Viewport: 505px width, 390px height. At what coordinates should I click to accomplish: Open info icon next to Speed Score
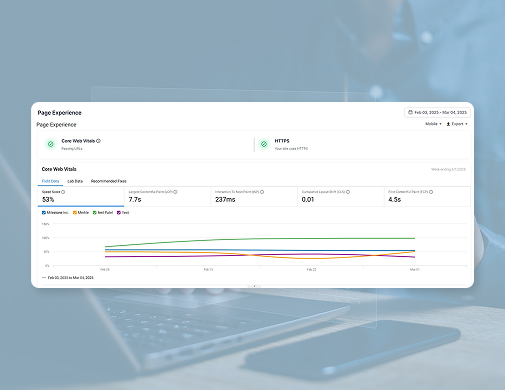(x=63, y=192)
